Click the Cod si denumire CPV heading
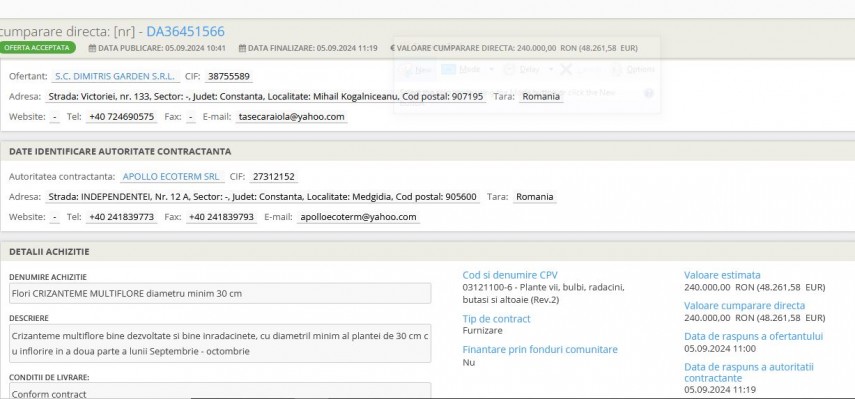The width and height of the screenshot is (855, 399). pos(510,275)
